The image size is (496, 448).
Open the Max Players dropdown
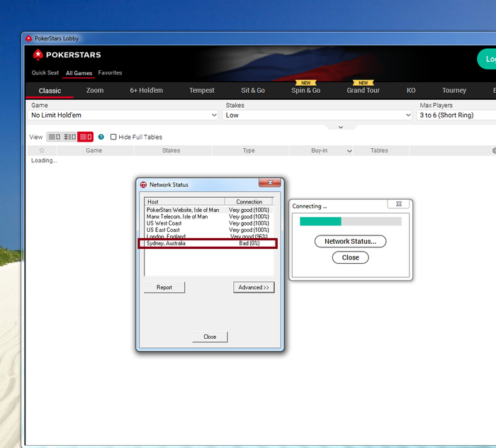pyautogui.click(x=456, y=115)
